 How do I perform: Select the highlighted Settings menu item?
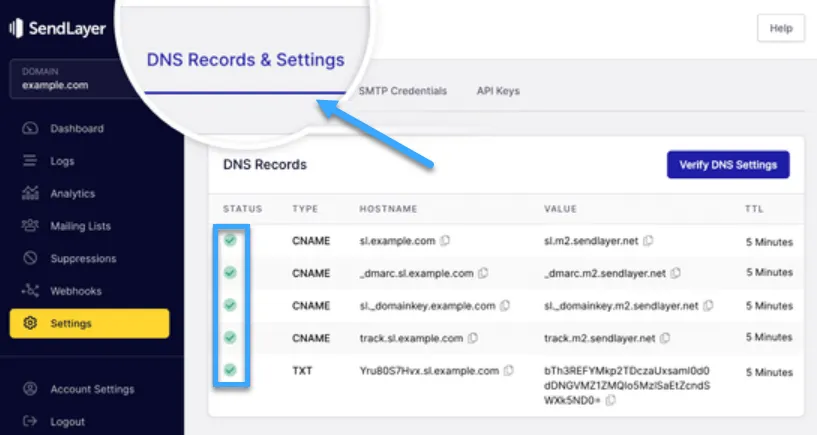click(x=90, y=324)
